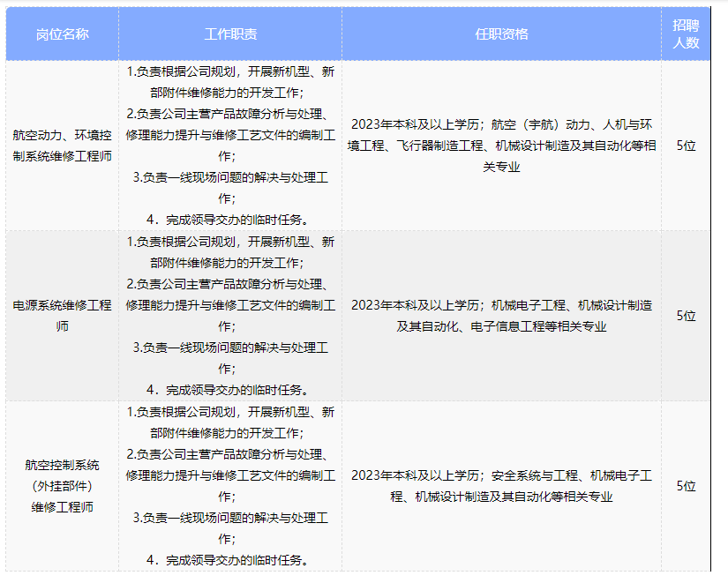Click the 5位 cell in the 航空控制系统 row

pos(686,486)
